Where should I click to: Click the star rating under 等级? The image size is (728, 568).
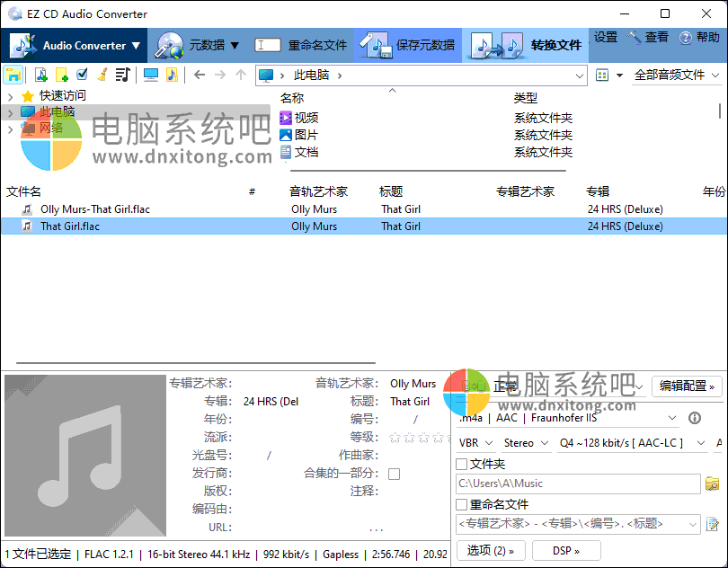420,438
